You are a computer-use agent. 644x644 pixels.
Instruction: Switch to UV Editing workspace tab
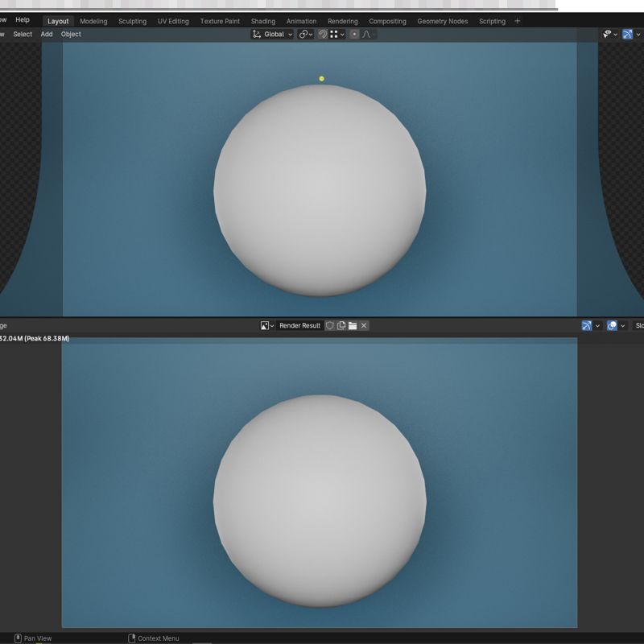[x=173, y=21]
